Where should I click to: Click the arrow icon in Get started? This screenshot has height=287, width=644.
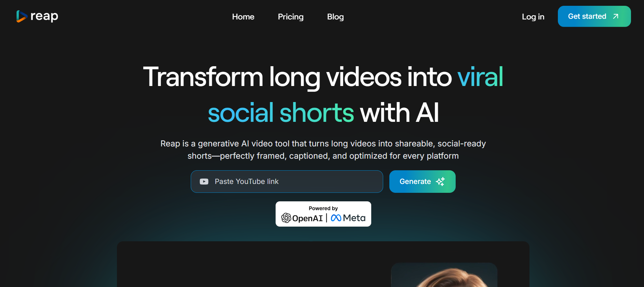(x=616, y=16)
